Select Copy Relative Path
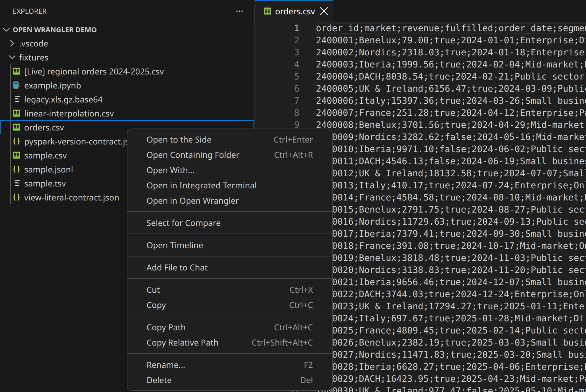Image resolution: width=586 pixels, height=392 pixels. tap(230, 343)
